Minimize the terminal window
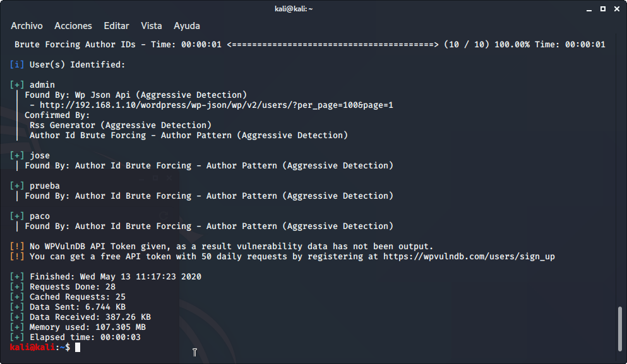Image resolution: width=627 pixels, height=364 pixels. [x=590, y=8]
